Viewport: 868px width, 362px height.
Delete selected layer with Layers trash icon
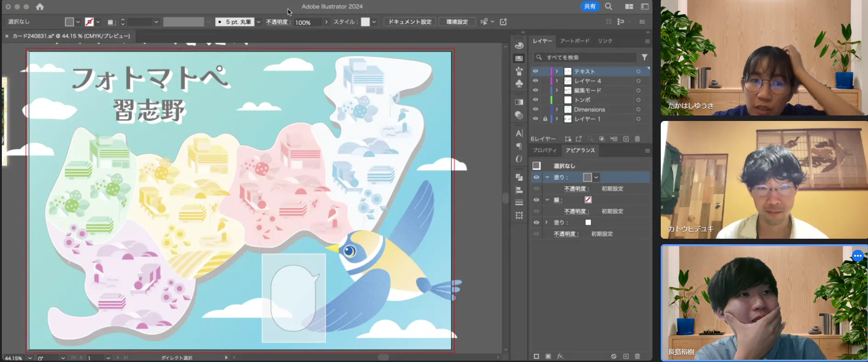pos(637,139)
